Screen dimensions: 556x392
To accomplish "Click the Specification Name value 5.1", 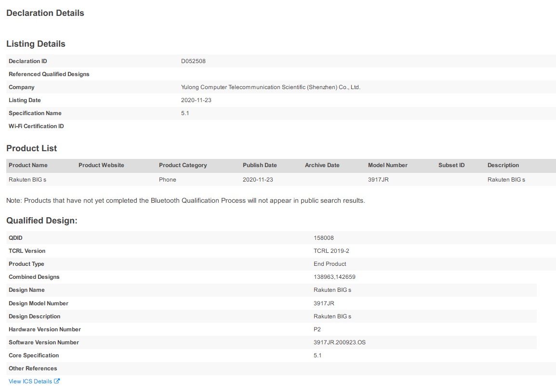I will point(185,113).
